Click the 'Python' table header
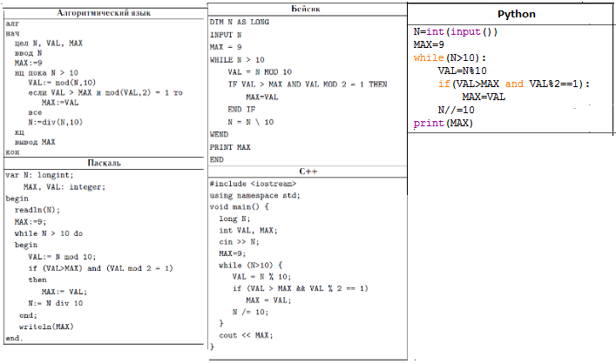This screenshot has height=364, width=616. click(x=516, y=14)
